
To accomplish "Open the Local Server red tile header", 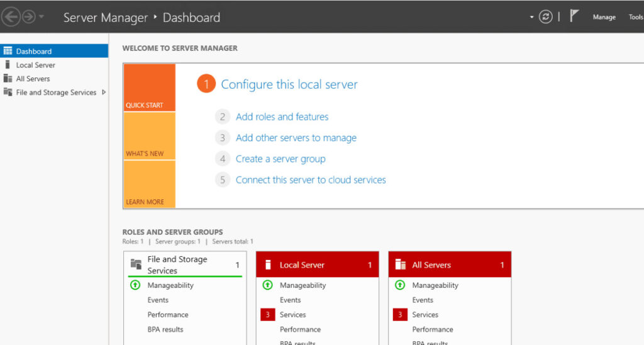I will [x=318, y=265].
